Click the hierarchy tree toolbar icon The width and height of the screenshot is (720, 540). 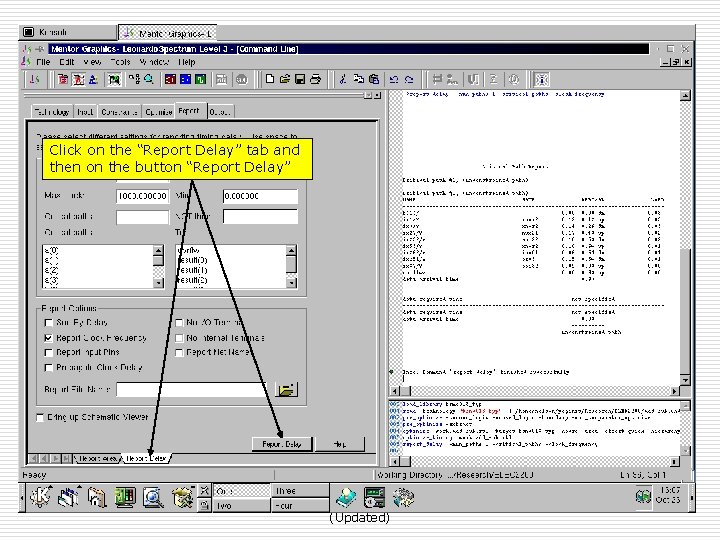pos(134,79)
